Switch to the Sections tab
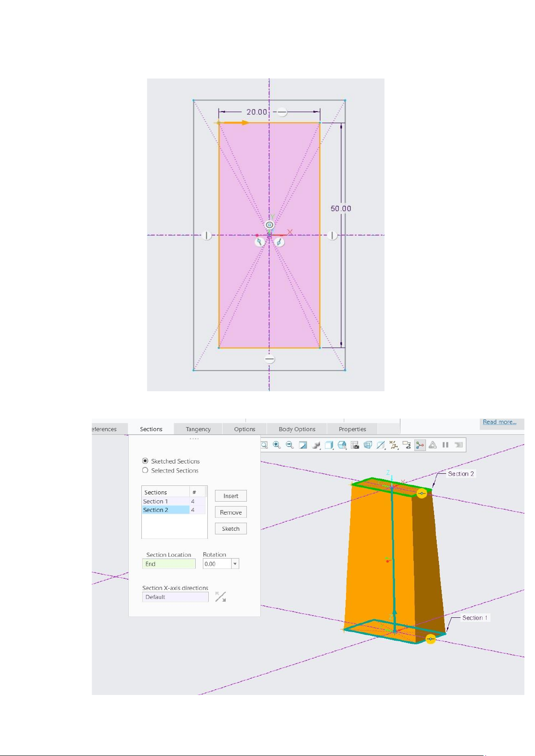535x756 pixels. pyautogui.click(x=151, y=429)
